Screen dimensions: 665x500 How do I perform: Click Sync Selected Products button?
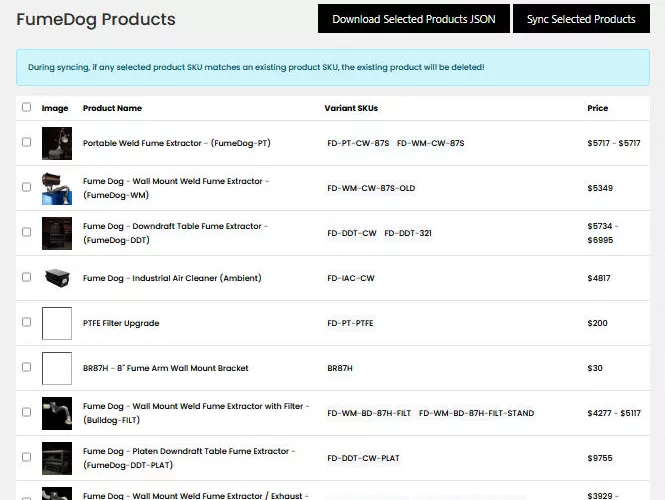coord(581,19)
